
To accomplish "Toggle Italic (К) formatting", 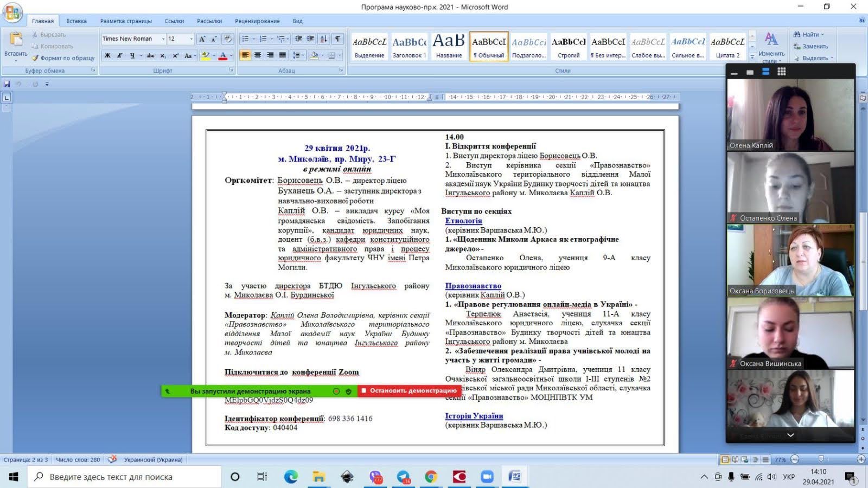I will tap(119, 55).
